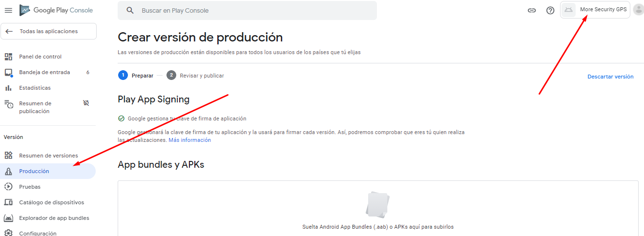Click in the Buscar en Play Console field
Image resolution: width=644 pixels, height=236 pixels.
point(254,10)
